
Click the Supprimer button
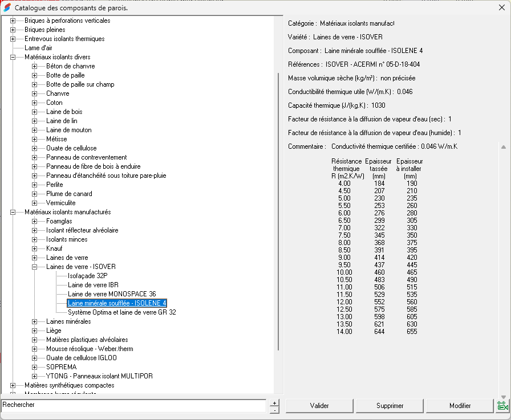(390, 406)
